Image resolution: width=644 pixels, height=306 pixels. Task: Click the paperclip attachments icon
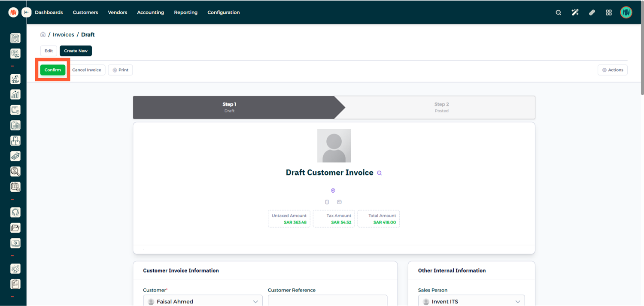[x=592, y=12]
